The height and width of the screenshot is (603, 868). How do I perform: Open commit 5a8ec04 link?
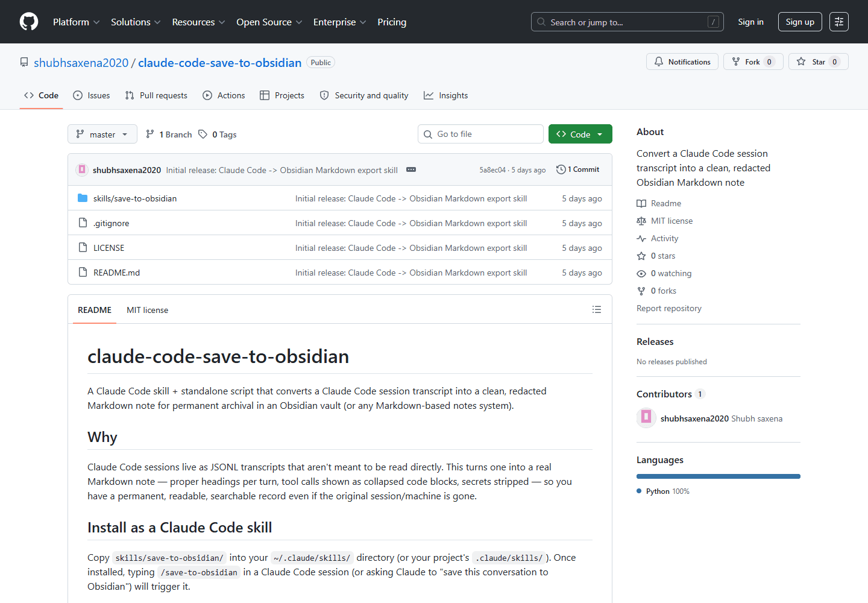(492, 170)
